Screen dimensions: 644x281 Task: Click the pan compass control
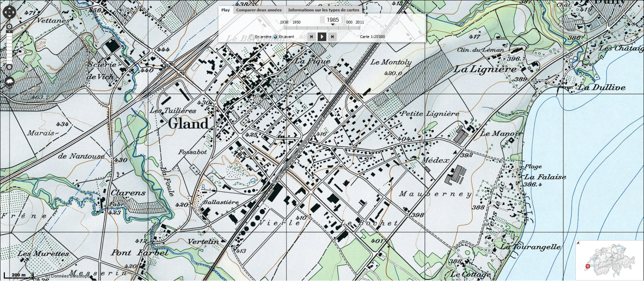pyautogui.click(x=9, y=13)
